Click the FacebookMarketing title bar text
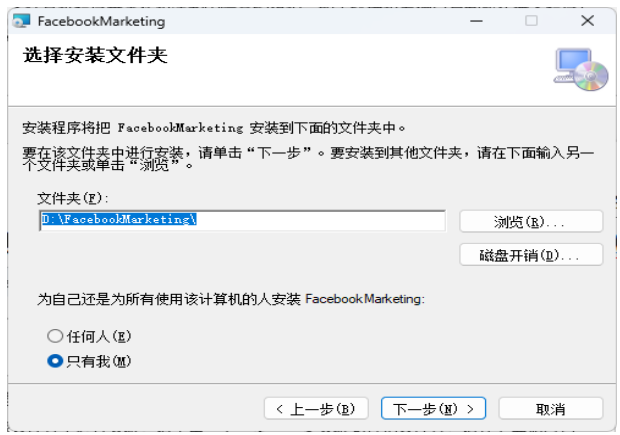This screenshot has height=435, width=620. point(101,21)
